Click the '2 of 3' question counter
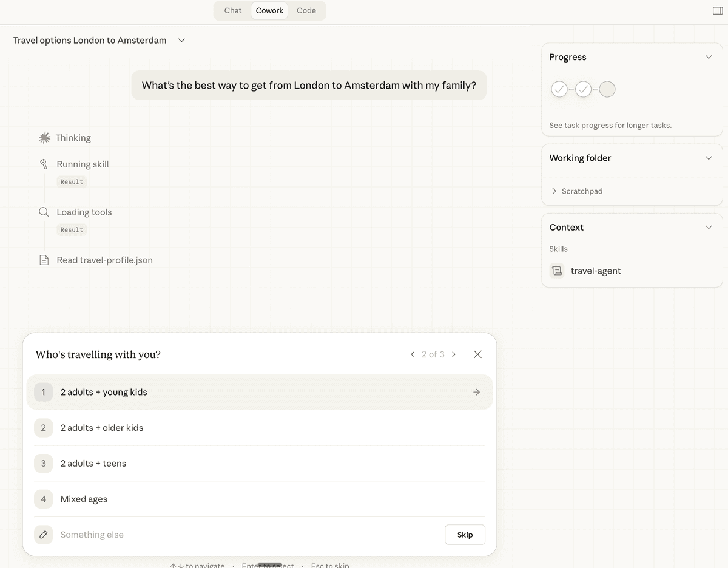Viewport: 728px width, 568px height. coord(433,354)
